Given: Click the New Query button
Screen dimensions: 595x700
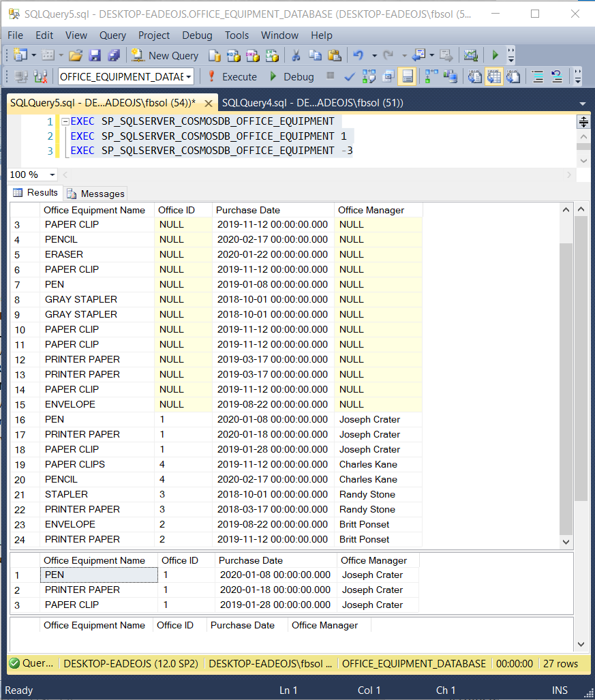Looking at the screenshot, I should point(165,56).
